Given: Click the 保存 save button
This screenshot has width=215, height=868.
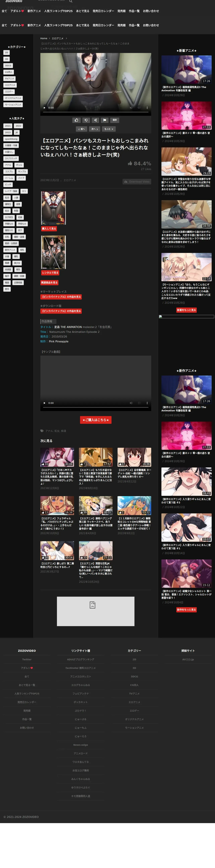Looking at the screenshot, I should pos(115,120).
